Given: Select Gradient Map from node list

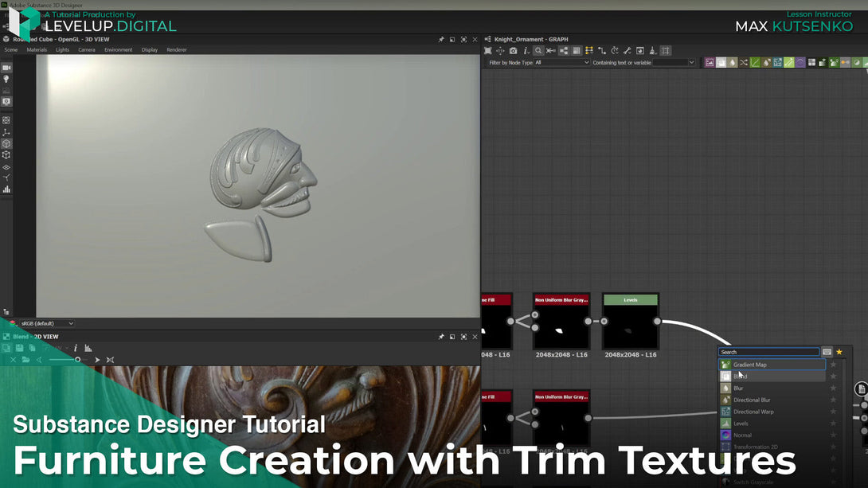Looking at the screenshot, I should coord(772,365).
